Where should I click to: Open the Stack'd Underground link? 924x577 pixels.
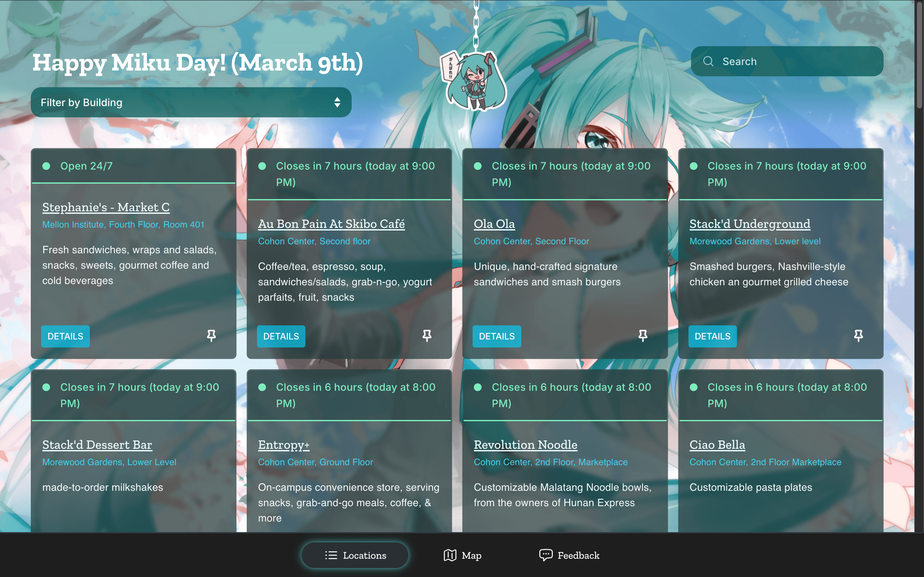point(749,224)
